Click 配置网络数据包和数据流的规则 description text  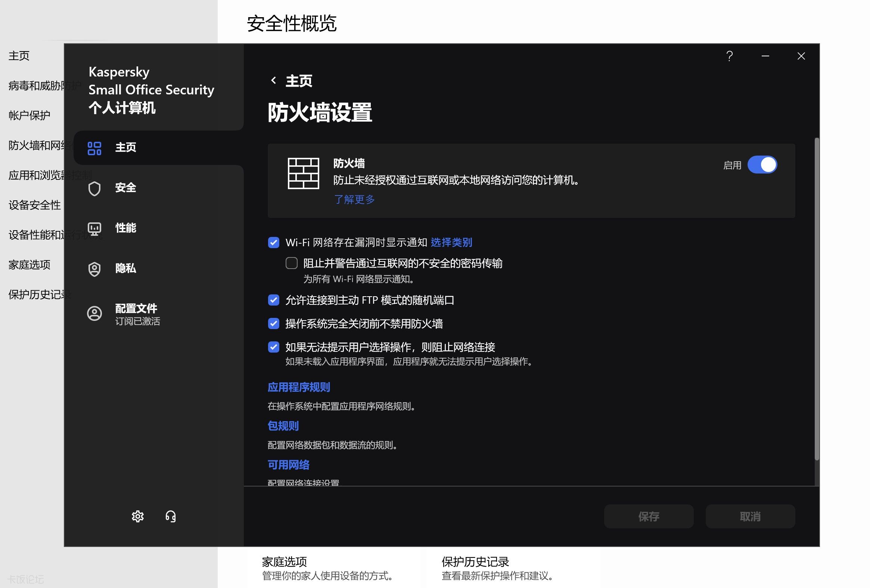[x=332, y=445]
